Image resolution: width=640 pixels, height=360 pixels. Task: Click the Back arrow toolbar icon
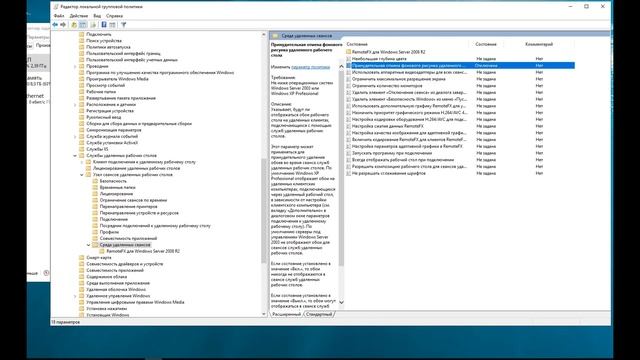pos(55,25)
